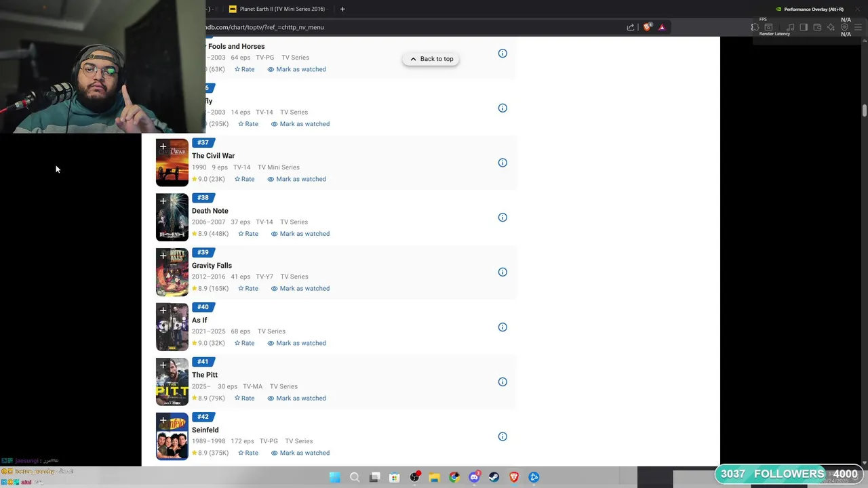This screenshot has width=868, height=488.
Task: Switch to Planet Earth II tab
Action: 277,9
